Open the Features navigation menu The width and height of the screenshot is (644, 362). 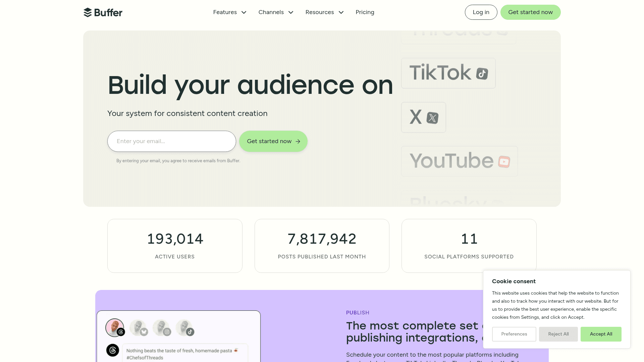[230, 12]
